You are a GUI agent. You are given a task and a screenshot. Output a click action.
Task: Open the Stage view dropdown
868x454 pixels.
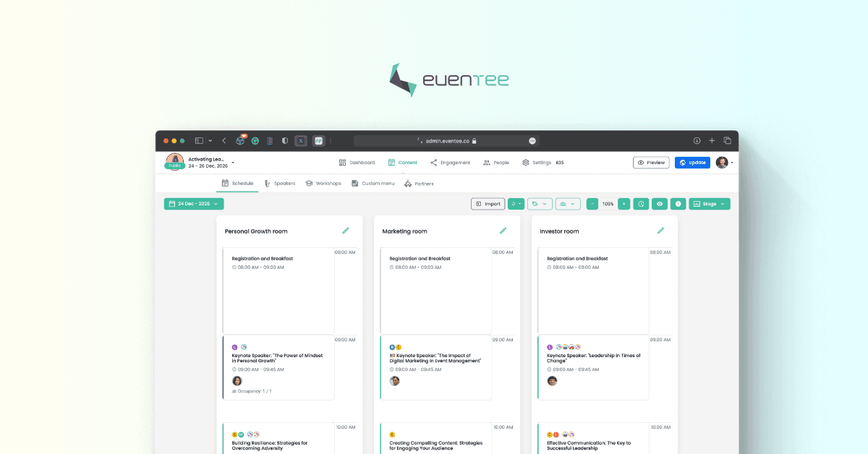(x=710, y=204)
